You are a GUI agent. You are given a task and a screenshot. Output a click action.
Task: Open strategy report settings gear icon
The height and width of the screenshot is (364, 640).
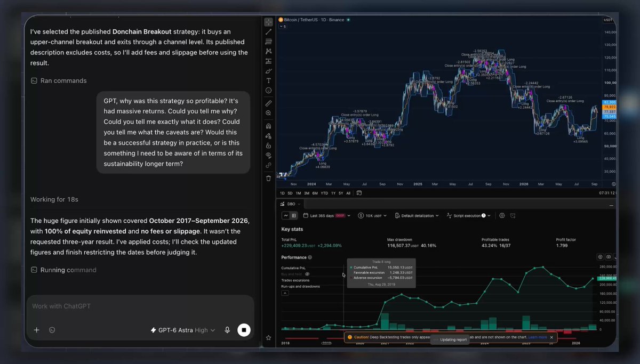pos(502,216)
